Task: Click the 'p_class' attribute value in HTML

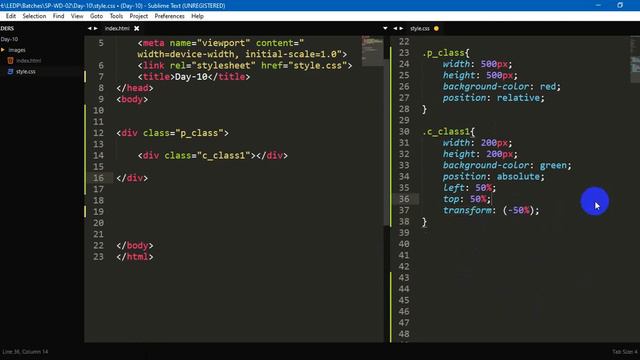Action: (x=199, y=133)
